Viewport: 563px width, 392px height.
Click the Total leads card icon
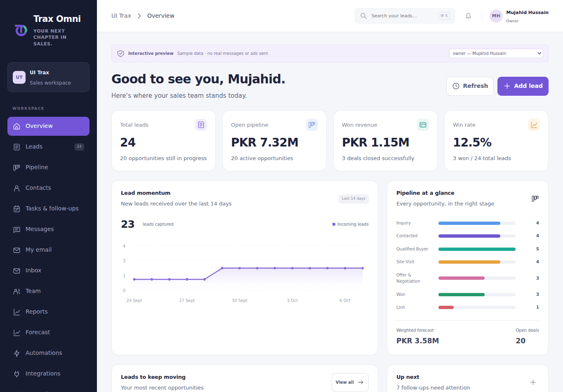point(201,125)
